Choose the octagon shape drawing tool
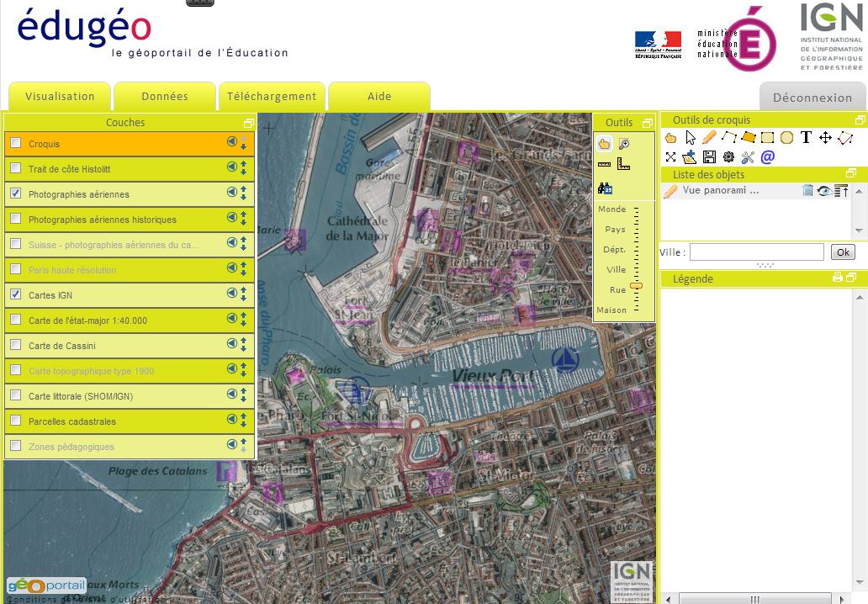 (x=786, y=137)
